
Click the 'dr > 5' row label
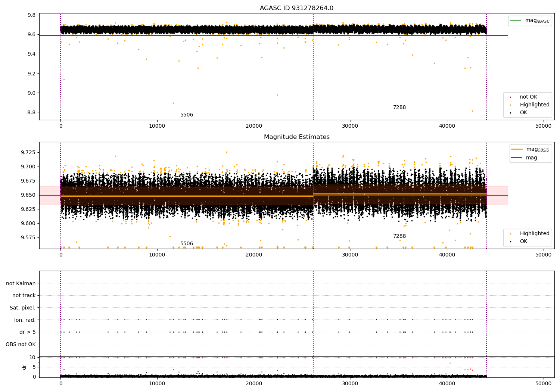[x=28, y=332]
